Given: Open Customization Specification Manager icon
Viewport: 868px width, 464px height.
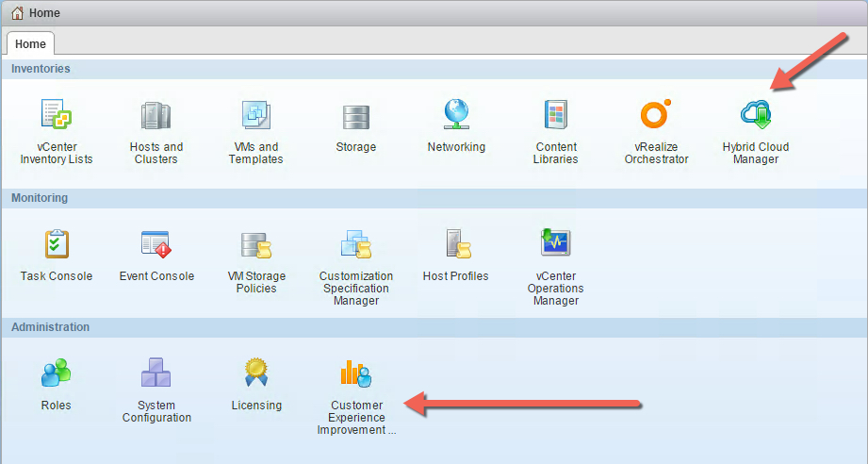Looking at the screenshot, I should pyautogui.click(x=356, y=244).
